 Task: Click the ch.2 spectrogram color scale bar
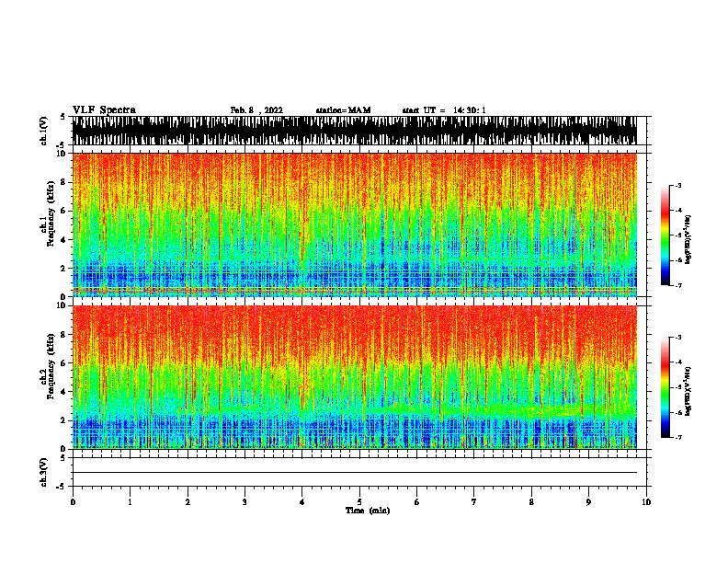point(665,387)
